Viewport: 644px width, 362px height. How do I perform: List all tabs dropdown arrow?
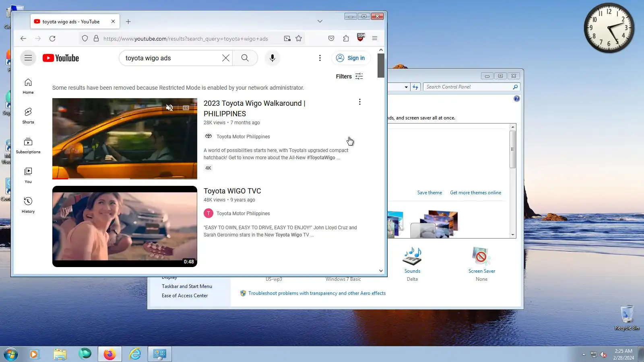pyautogui.click(x=320, y=21)
